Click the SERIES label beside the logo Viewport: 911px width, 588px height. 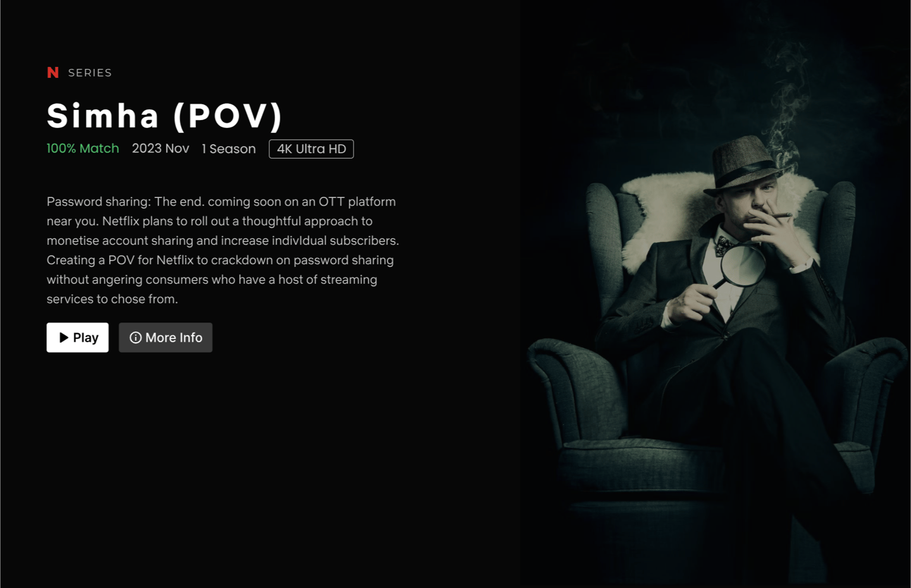pos(90,73)
